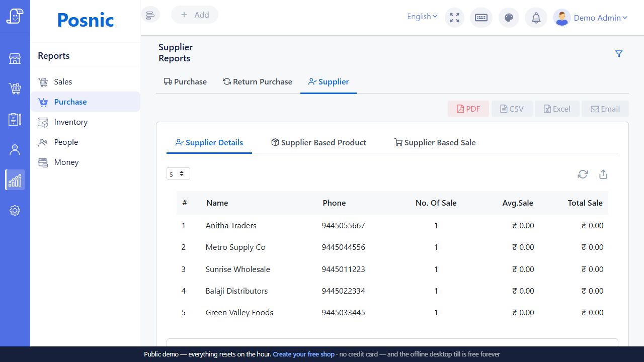
Task: Sort by Total Sale column header
Action: point(585,203)
